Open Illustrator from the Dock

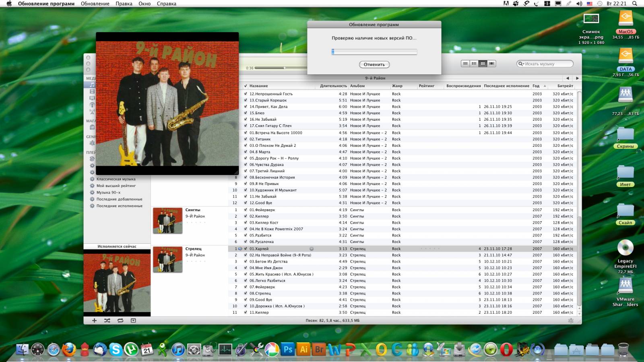pyautogui.click(x=303, y=350)
